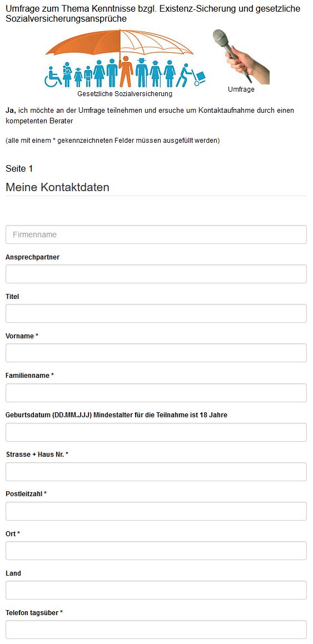Select the Ort text field
This screenshot has width=313, height=644.
(x=156, y=550)
